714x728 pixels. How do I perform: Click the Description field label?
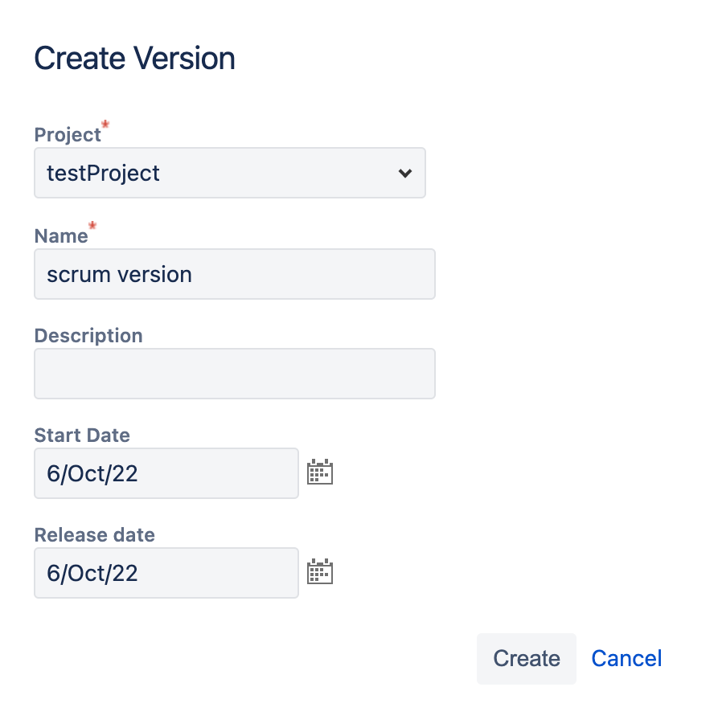click(x=88, y=336)
